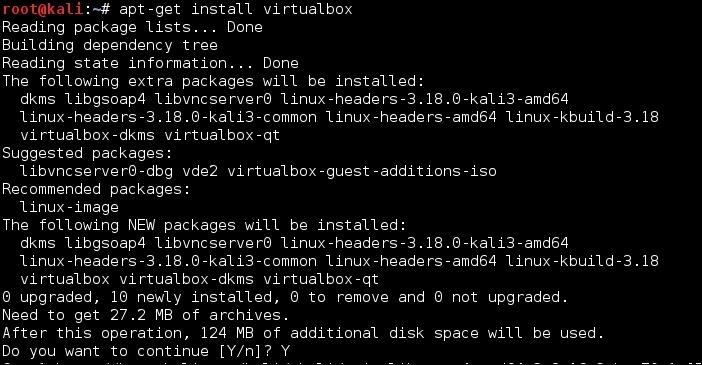Click 'Suggested packages:' heading text
Viewport: 702px width, 365px height.
pyautogui.click(x=87, y=153)
